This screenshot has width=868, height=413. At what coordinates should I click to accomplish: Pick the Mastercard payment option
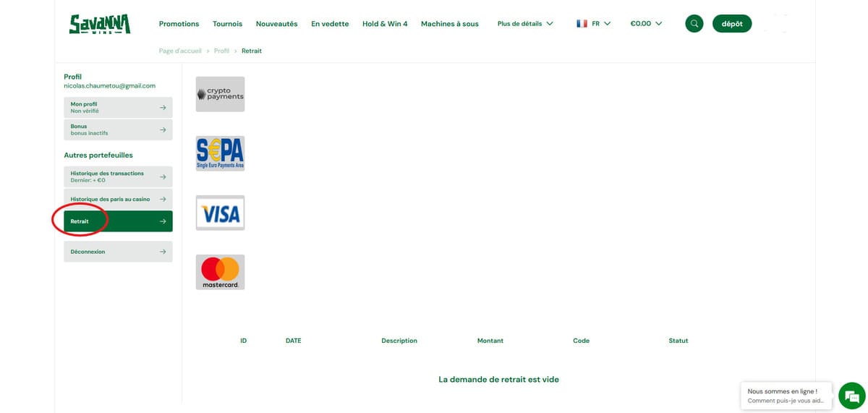(x=220, y=272)
